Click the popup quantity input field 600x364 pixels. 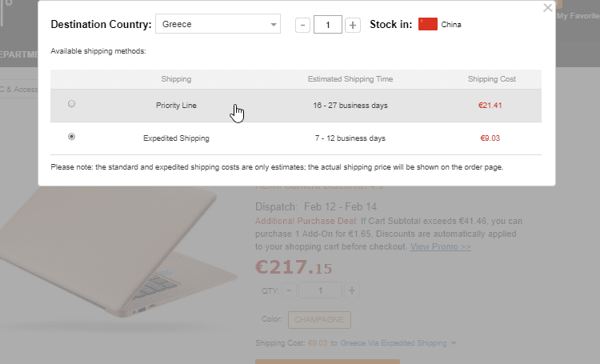(x=327, y=25)
